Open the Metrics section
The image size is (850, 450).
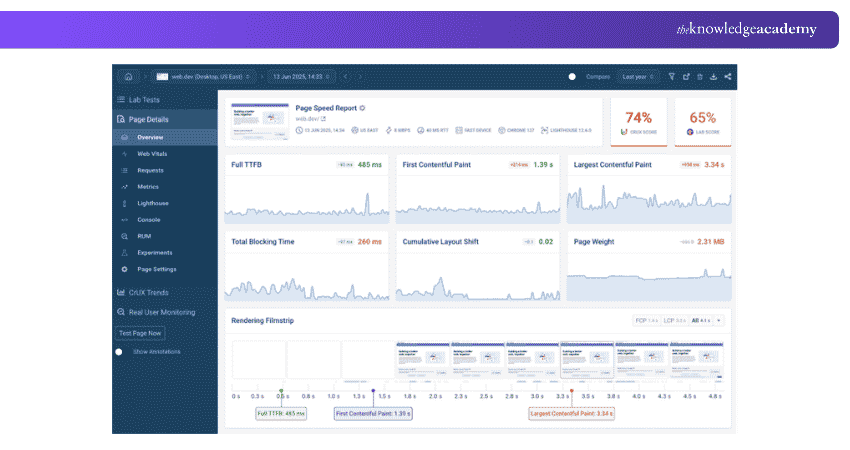[165, 187]
